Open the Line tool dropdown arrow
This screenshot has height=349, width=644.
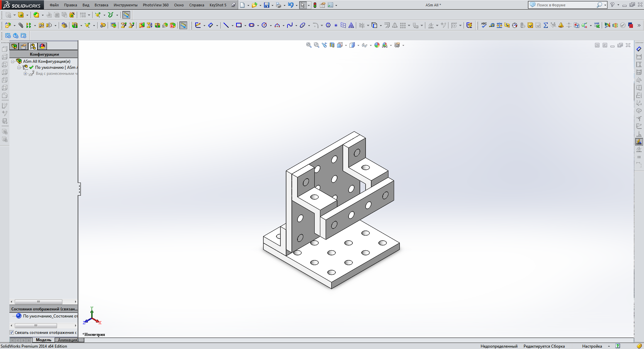tap(232, 26)
